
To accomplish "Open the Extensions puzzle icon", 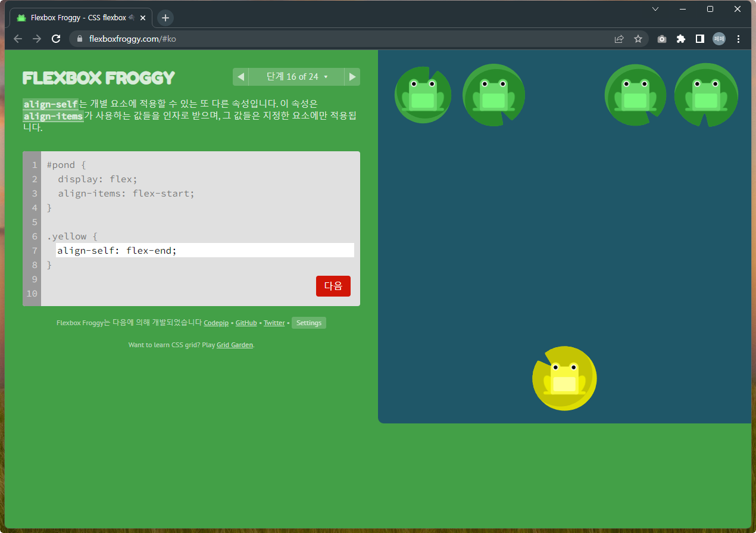I will (681, 39).
